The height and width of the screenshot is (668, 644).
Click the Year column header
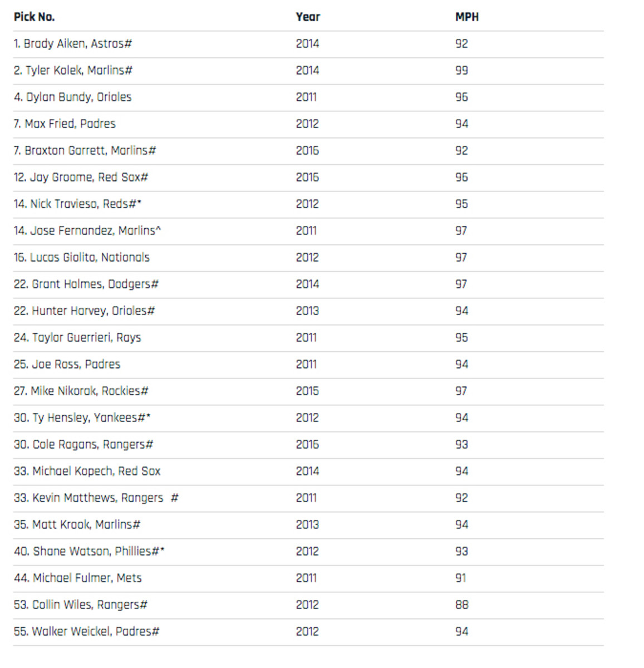pos(308,17)
